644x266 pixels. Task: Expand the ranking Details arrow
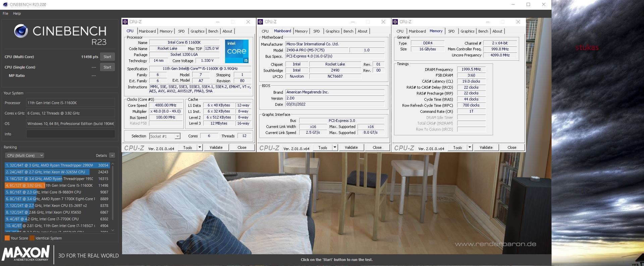112,156
